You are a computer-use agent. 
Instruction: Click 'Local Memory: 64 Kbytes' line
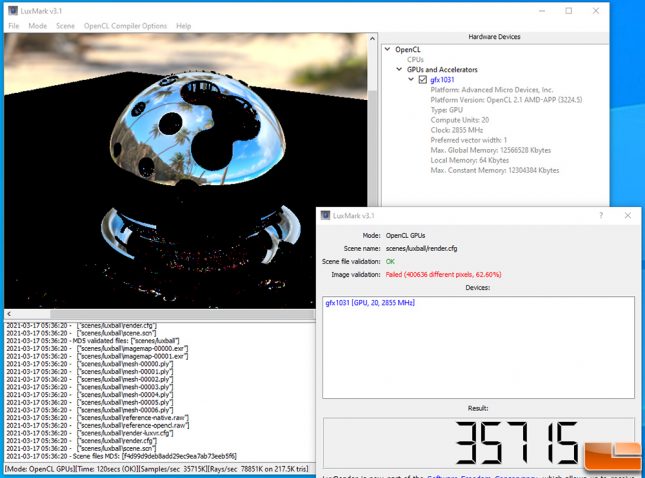pos(469,160)
